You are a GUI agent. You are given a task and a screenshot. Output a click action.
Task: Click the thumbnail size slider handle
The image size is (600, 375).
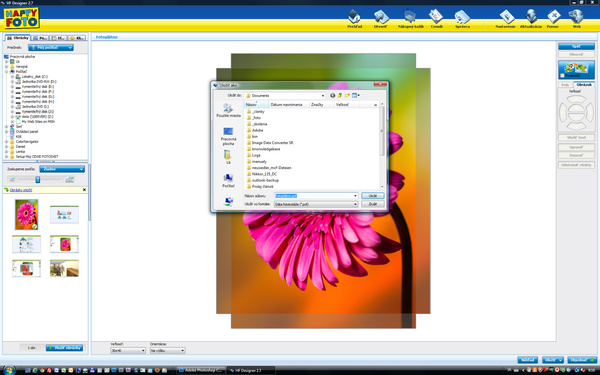point(38,179)
